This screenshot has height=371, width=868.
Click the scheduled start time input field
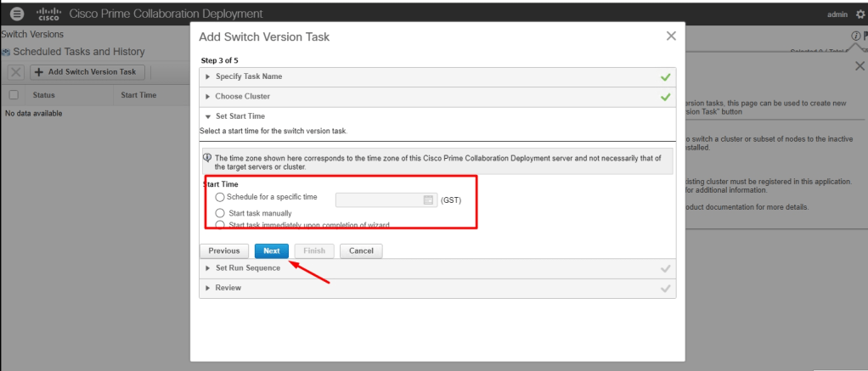click(379, 200)
